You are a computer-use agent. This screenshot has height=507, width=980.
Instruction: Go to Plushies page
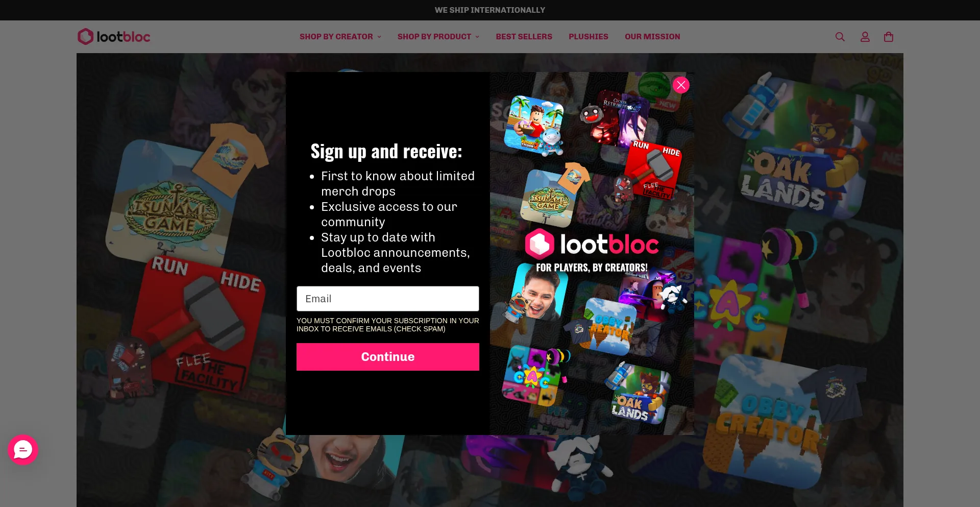(x=589, y=37)
